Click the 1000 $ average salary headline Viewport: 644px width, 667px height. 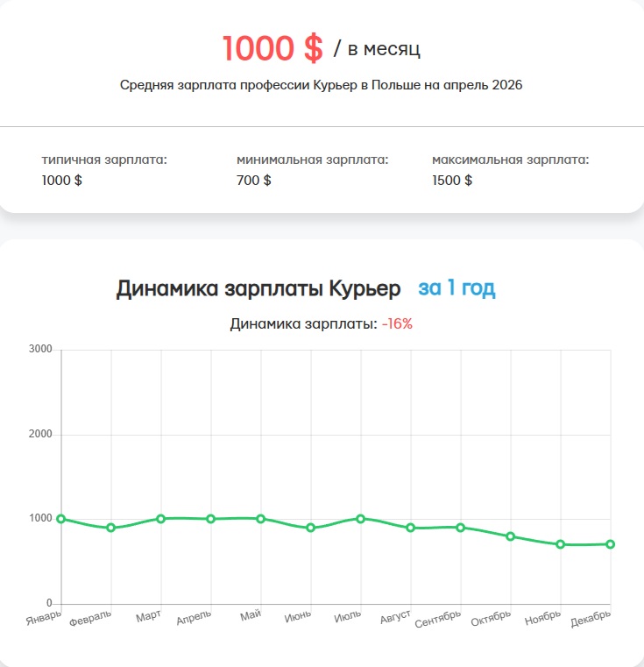272,49
